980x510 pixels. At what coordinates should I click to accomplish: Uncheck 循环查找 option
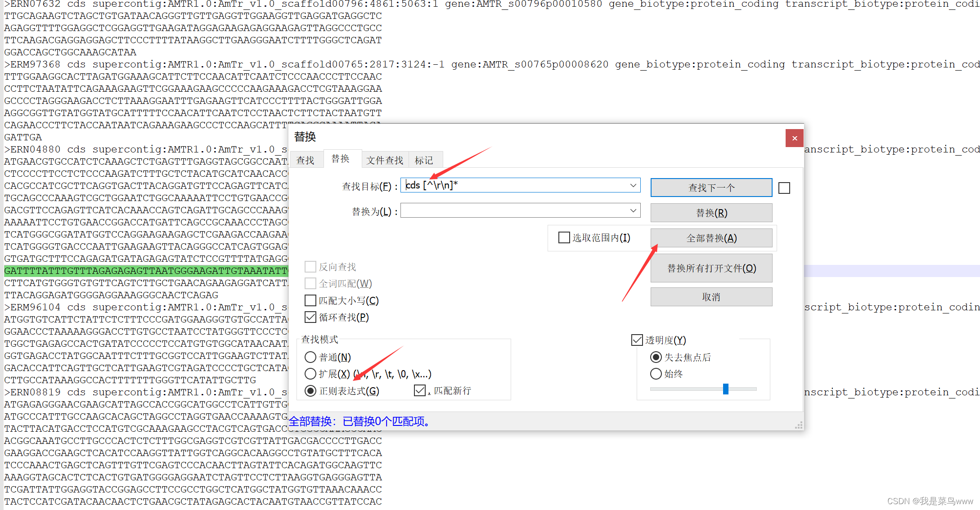[x=310, y=317]
